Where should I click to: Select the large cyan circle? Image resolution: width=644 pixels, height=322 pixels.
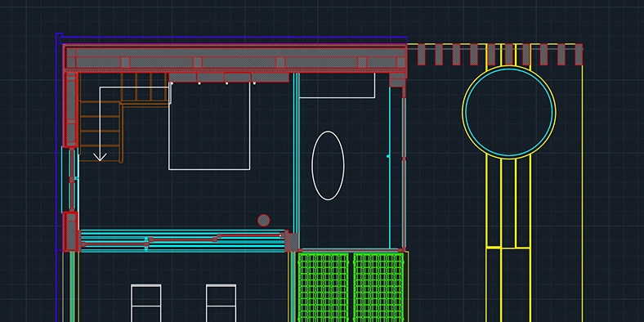click(x=509, y=112)
